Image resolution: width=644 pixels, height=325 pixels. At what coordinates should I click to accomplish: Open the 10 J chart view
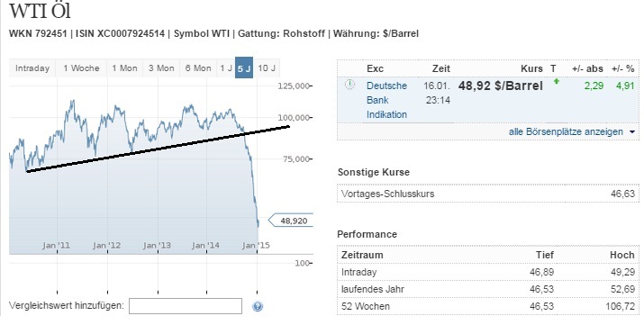point(267,68)
